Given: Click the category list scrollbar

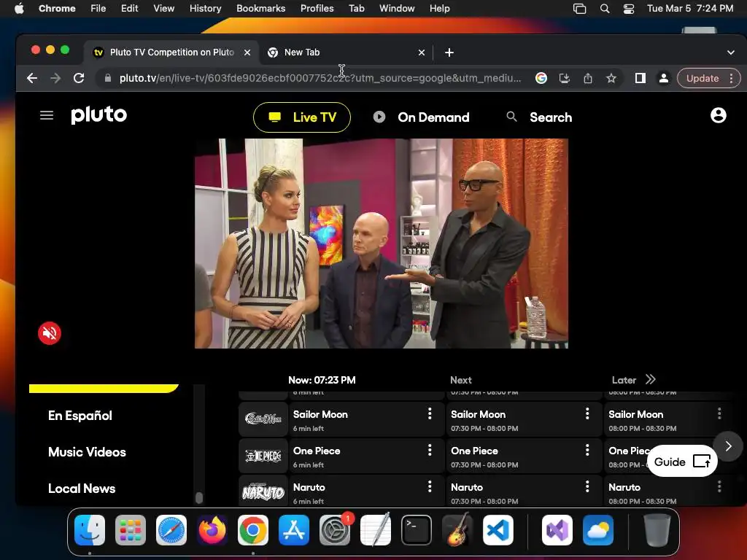Looking at the screenshot, I should (199, 497).
